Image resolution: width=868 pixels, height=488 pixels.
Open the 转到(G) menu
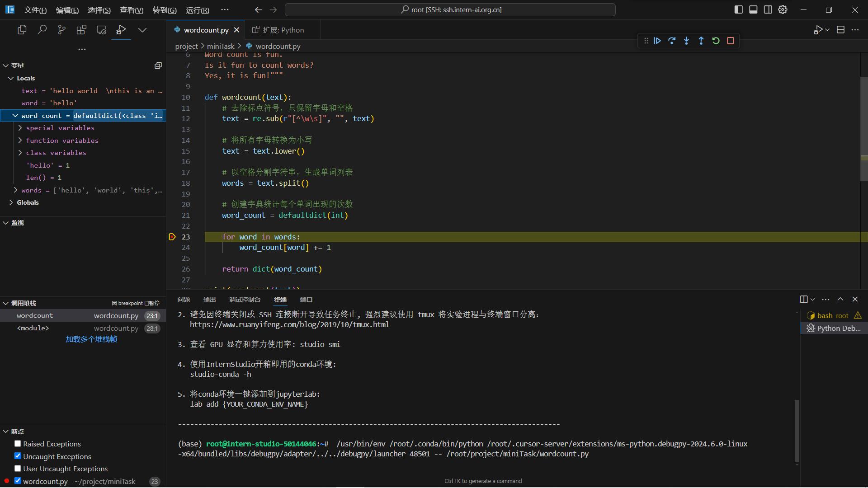(165, 10)
